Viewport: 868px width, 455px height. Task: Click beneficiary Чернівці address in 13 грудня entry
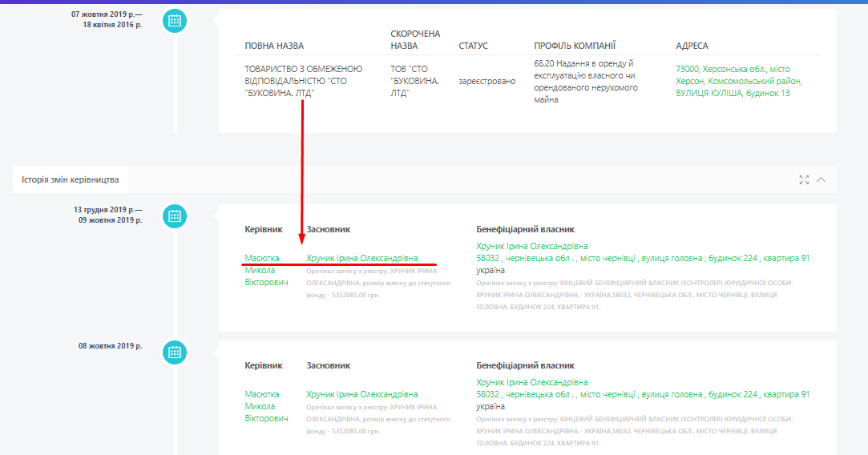pyautogui.click(x=643, y=259)
